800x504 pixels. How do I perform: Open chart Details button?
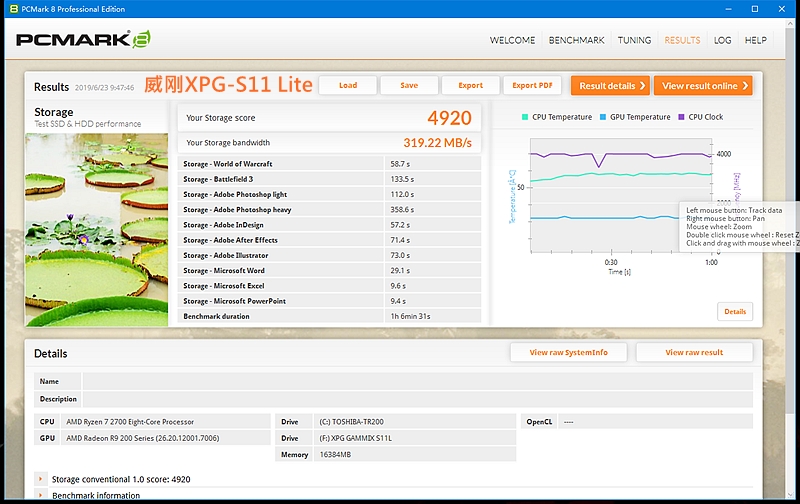pos(735,312)
